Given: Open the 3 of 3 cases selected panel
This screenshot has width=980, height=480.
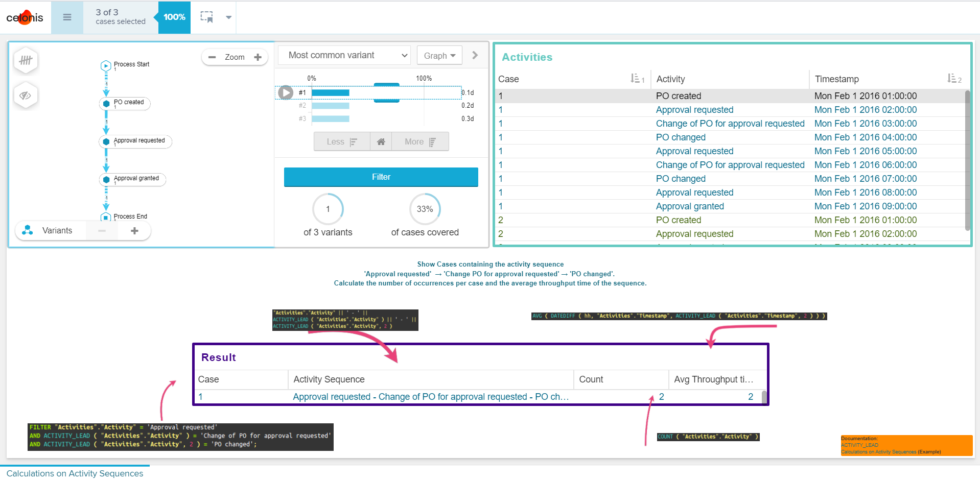Looking at the screenshot, I should pyautogui.click(x=120, y=17).
